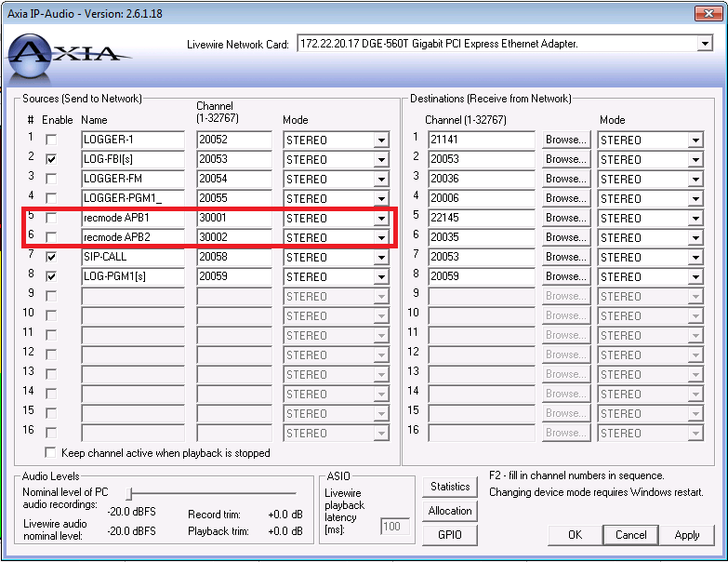Screen dimensions: 728x562
Task: Uncheck the LOG-PGM1[s] source checkbox
Action: pos(51,276)
